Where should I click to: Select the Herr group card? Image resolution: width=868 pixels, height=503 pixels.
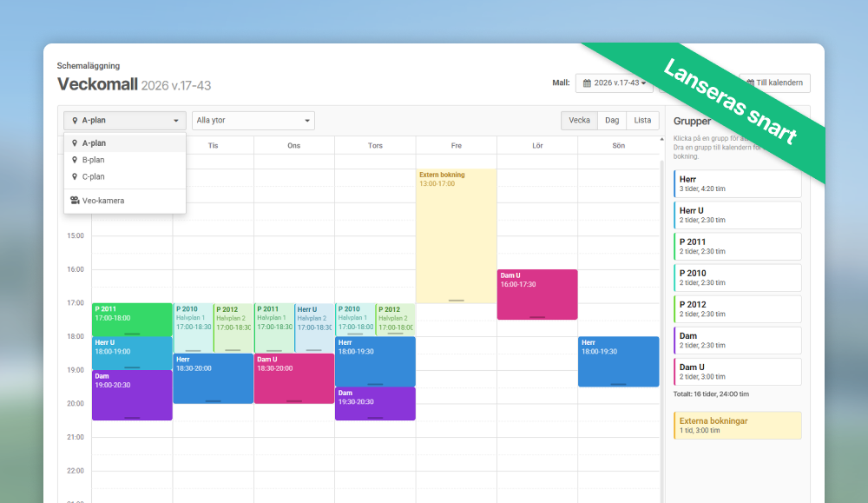(737, 184)
